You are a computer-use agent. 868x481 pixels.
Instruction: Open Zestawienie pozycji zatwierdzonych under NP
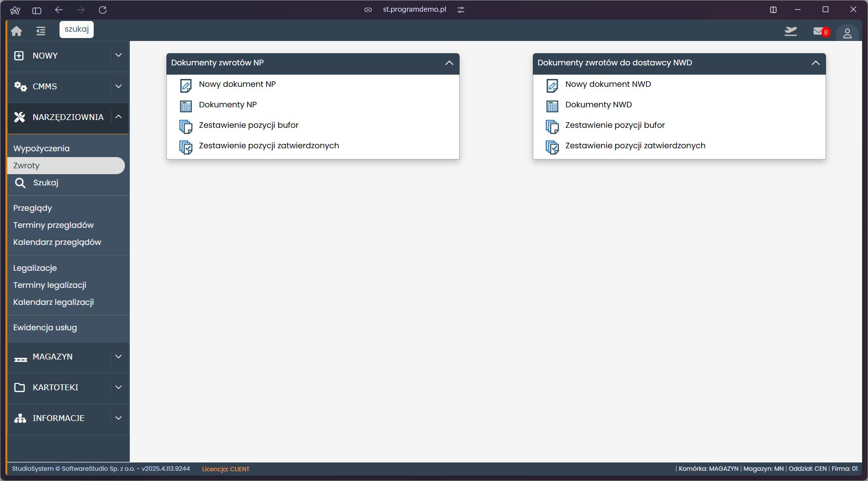(x=268, y=145)
